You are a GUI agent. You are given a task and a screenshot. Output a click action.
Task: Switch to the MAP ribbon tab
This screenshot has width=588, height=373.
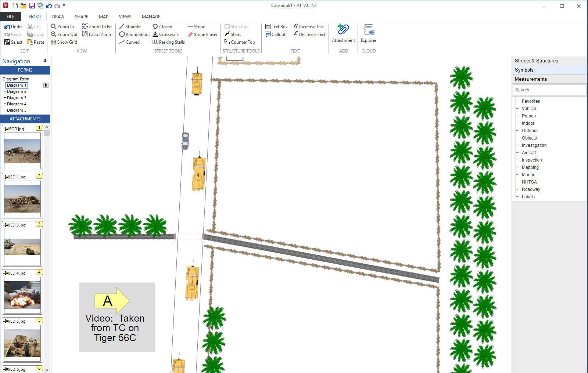[104, 17]
